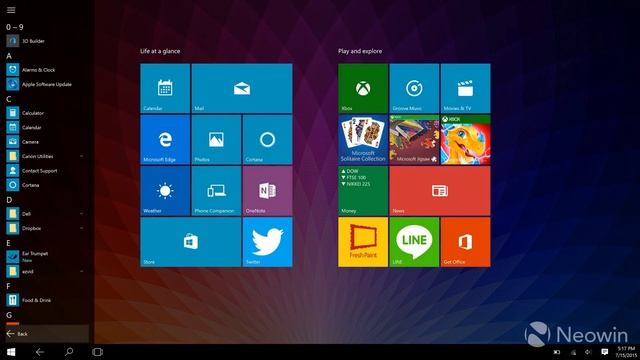This screenshot has height=360, width=640.
Task: Open the Twitter tile
Action: click(267, 242)
